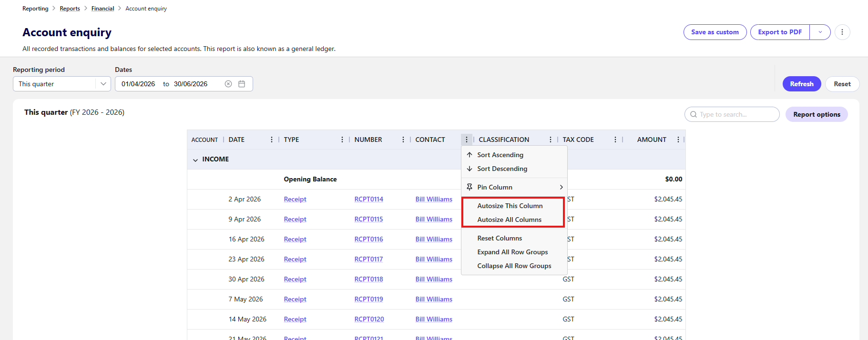Select Autosize This Column

[514, 206]
